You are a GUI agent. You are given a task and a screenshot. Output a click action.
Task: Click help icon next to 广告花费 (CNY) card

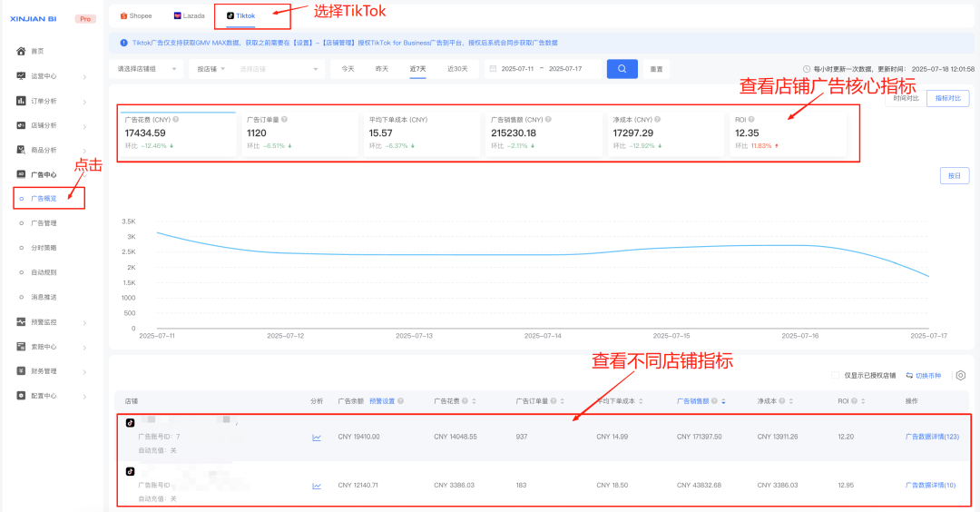pyautogui.click(x=176, y=120)
